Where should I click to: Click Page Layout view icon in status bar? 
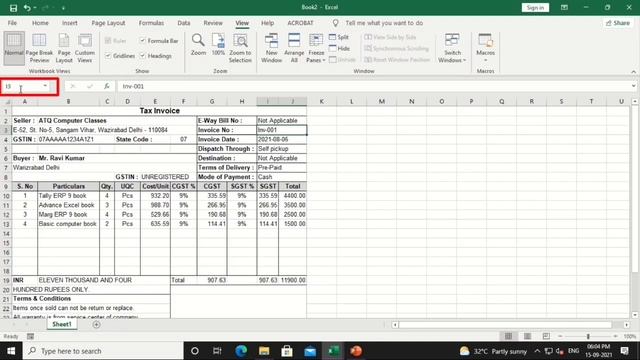coord(527,336)
